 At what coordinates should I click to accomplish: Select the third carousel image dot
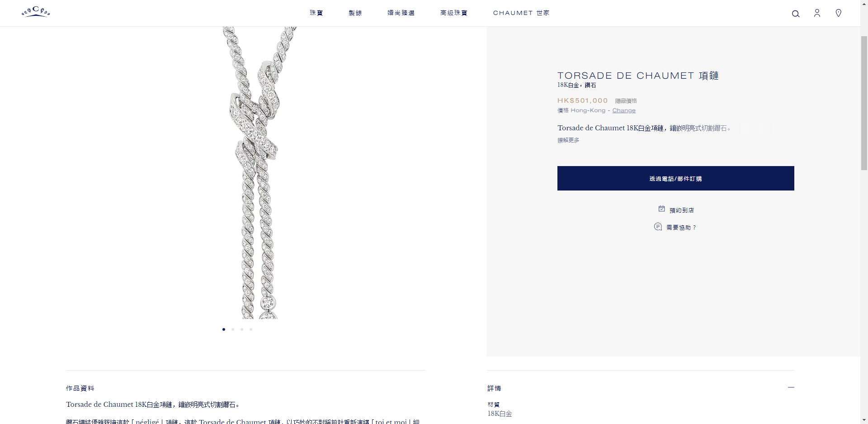click(x=242, y=329)
